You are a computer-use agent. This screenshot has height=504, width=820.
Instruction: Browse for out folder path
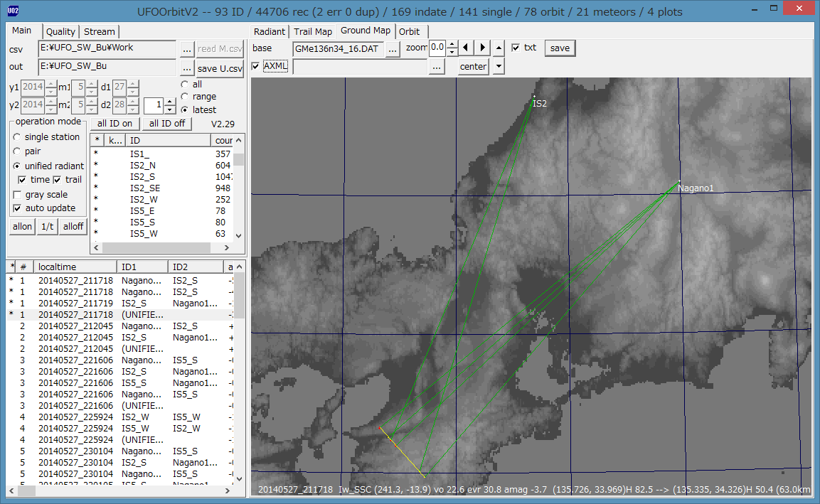point(186,68)
